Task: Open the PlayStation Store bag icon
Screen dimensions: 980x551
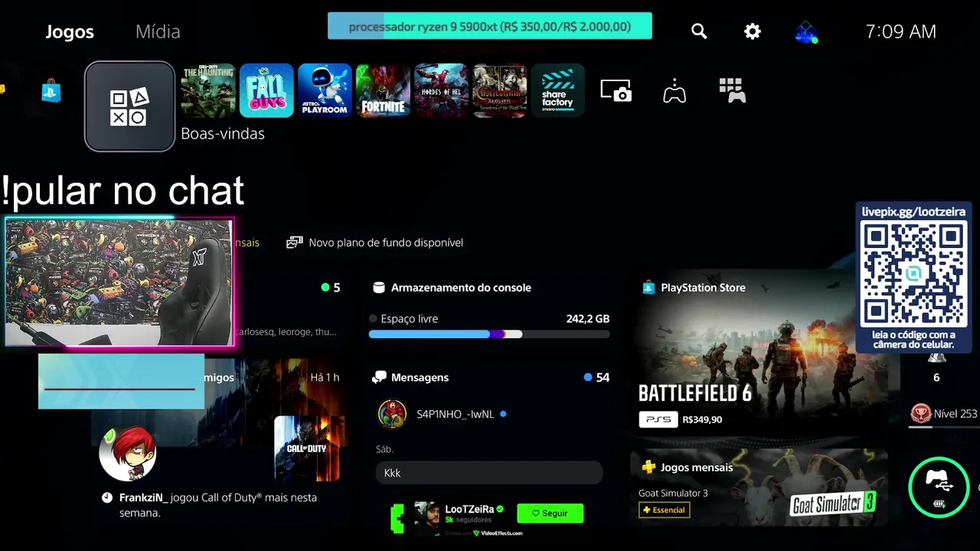Action: [51, 90]
